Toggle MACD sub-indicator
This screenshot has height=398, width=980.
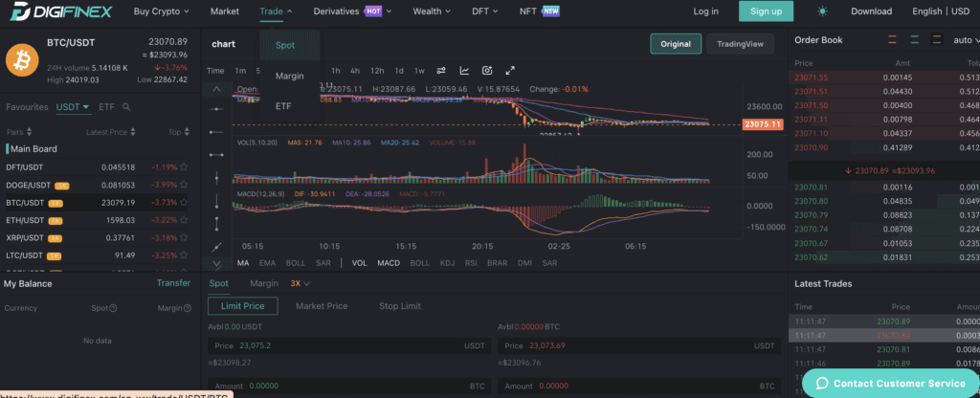[x=389, y=263]
